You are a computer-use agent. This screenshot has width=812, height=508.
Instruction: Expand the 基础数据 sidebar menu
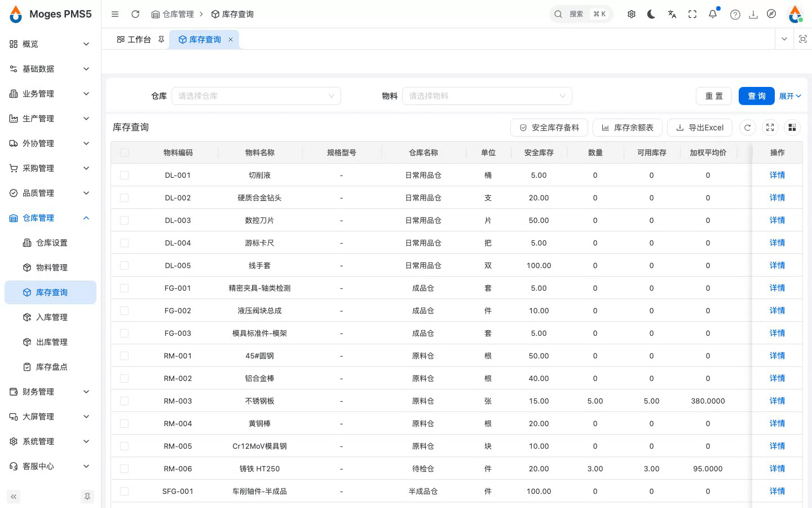pyautogui.click(x=50, y=69)
